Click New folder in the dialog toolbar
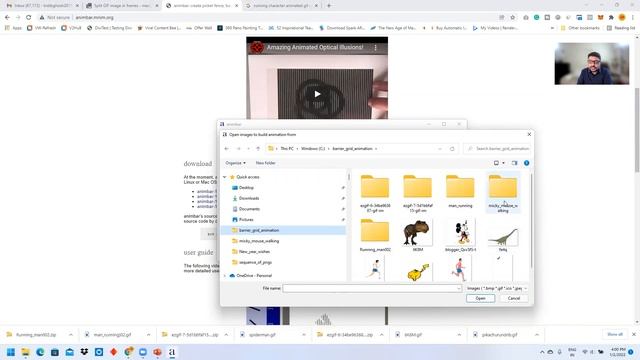640x360 pixels. 266,163
